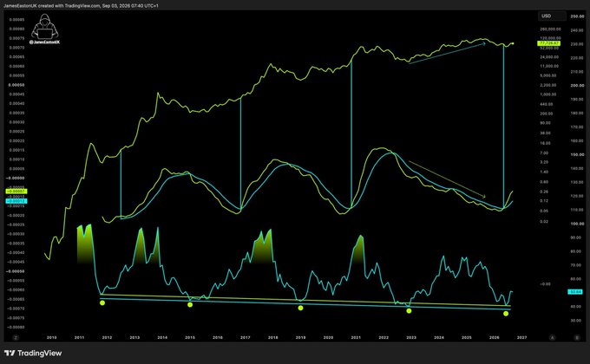Click the 100.00 label on far-right scale
This screenshot has height=364, width=590.
click(x=577, y=224)
